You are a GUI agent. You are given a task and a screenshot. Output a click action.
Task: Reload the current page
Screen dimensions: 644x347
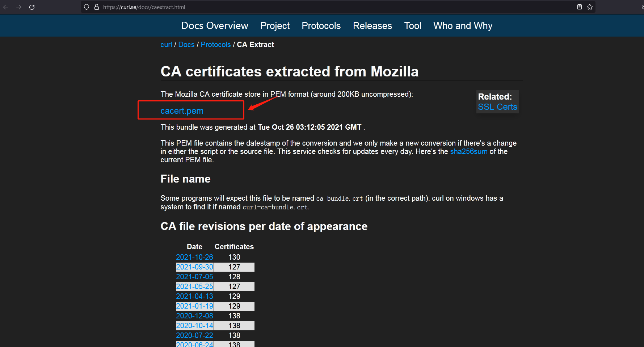click(32, 7)
